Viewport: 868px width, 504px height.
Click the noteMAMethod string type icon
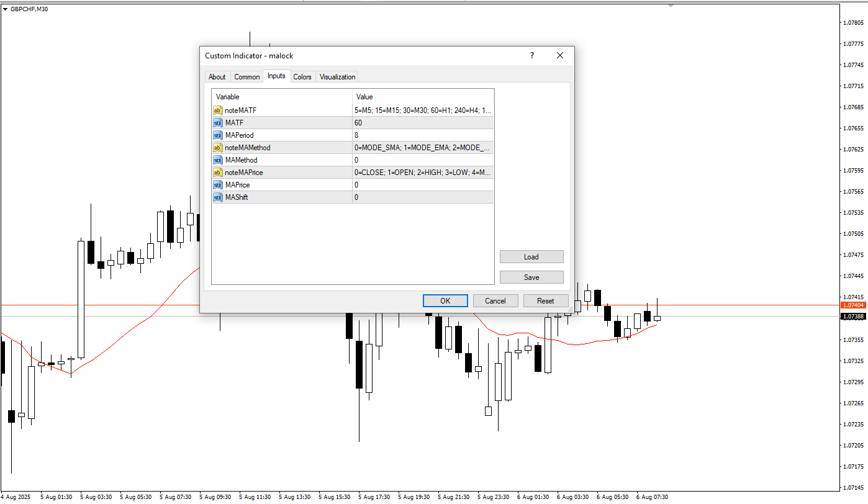coord(217,148)
